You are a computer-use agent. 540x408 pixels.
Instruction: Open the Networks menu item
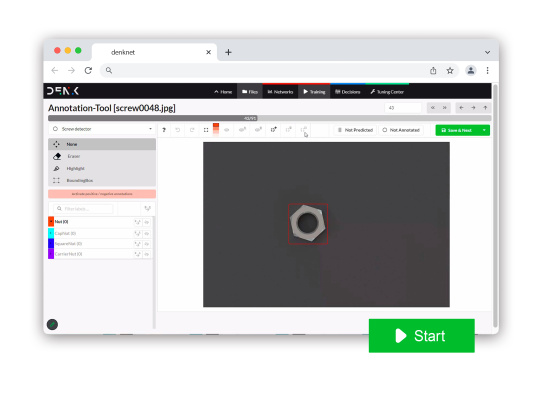click(280, 92)
